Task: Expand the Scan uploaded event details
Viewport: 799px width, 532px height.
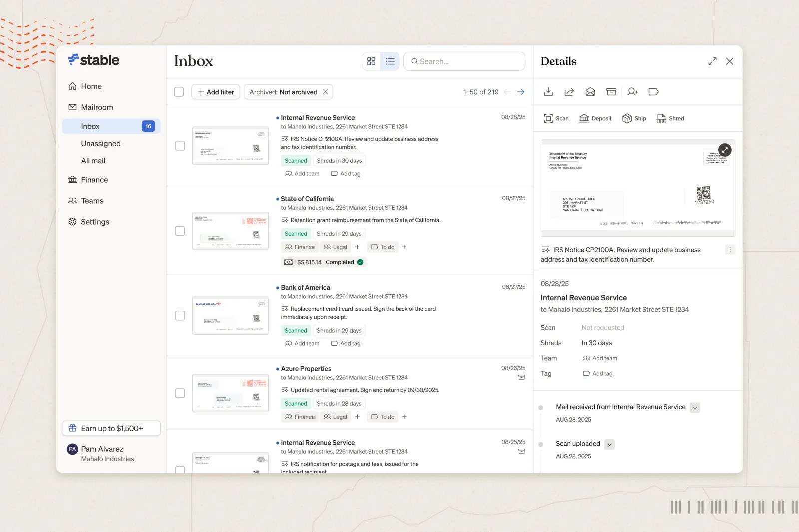Action: click(609, 444)
